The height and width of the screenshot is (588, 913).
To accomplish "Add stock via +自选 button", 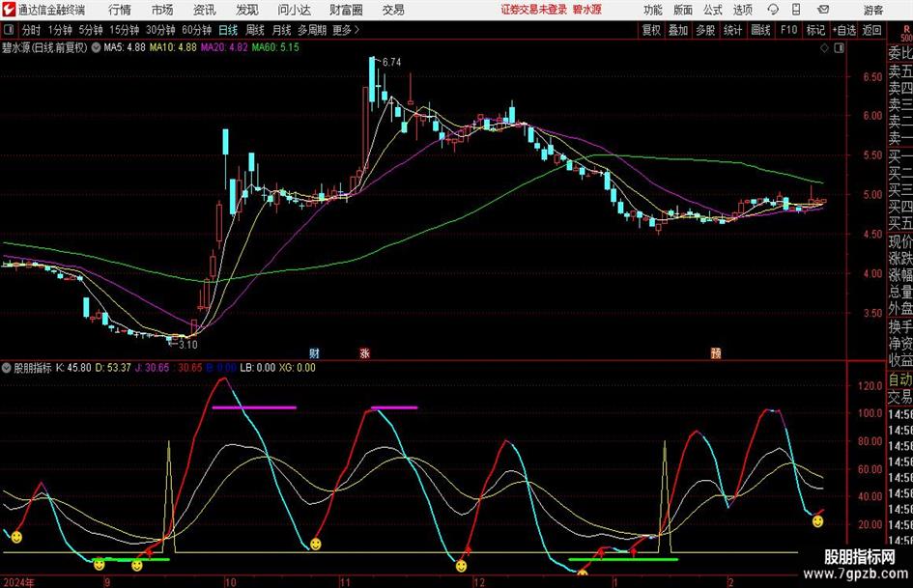I will 843,30.
